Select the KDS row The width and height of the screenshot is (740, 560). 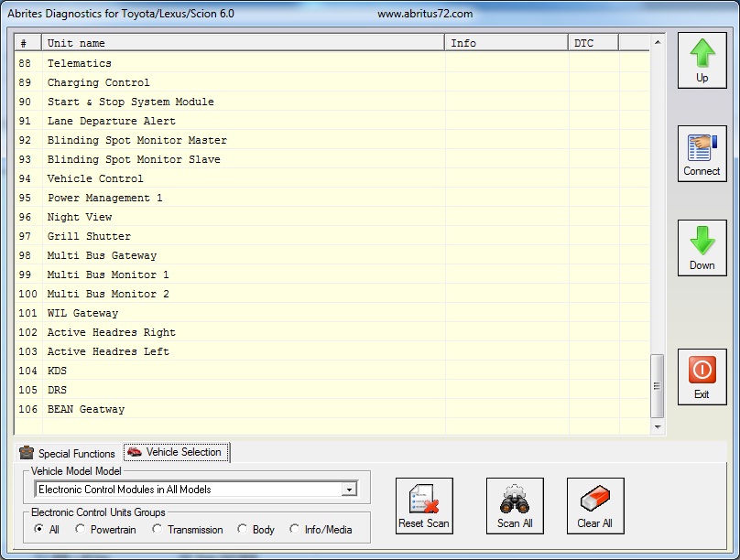click(x=332, y=371)
